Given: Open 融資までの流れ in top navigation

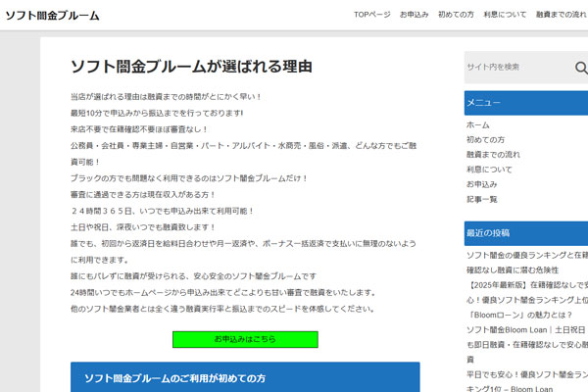Looking at the screenshot, I should click(562, 15).
